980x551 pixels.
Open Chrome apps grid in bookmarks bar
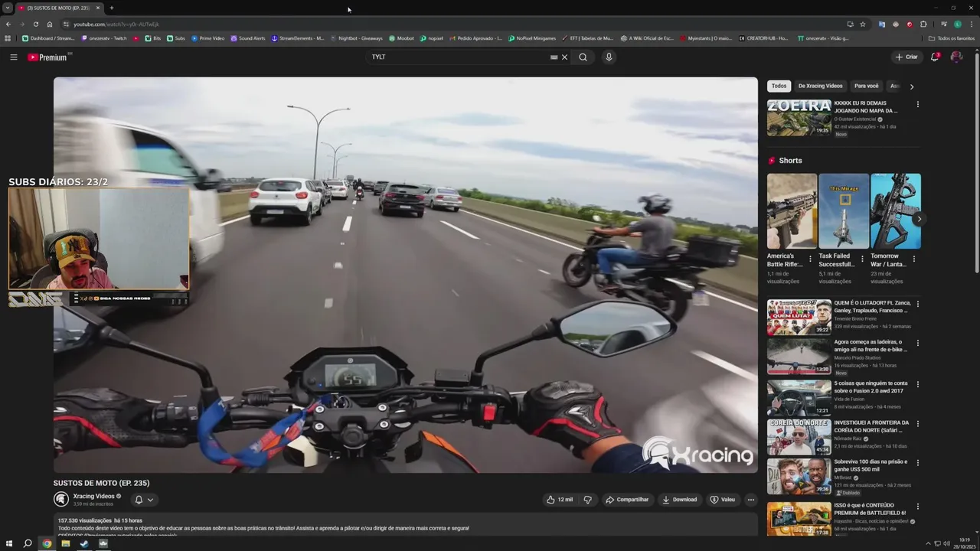coord(8,38)
